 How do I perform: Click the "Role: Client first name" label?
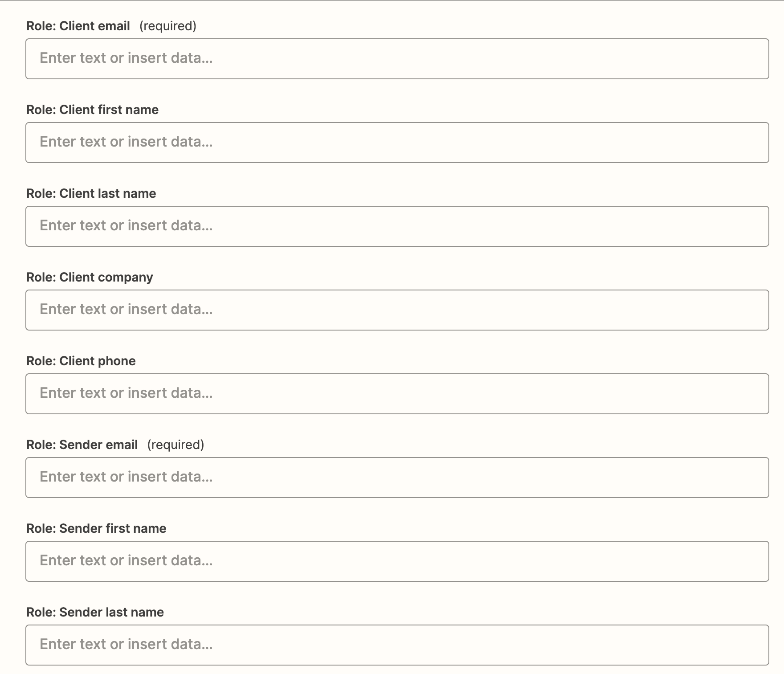tap(93, 110)
